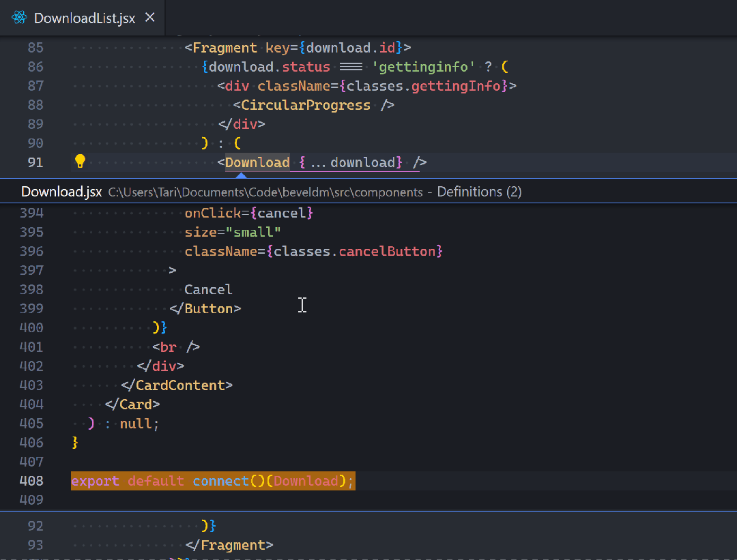Image resolution: width=737 pixels, height=560 pixels.
Task: Click the peek view file path text
Action: 265,192
